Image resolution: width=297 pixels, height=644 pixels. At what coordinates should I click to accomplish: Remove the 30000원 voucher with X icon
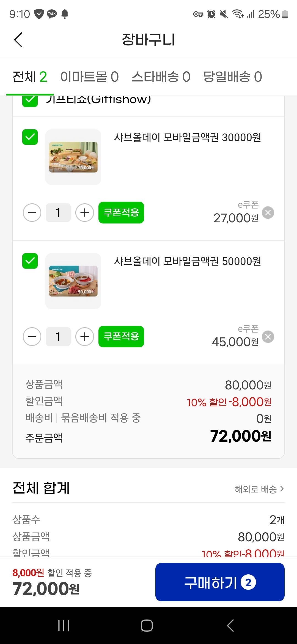[268, 213]
